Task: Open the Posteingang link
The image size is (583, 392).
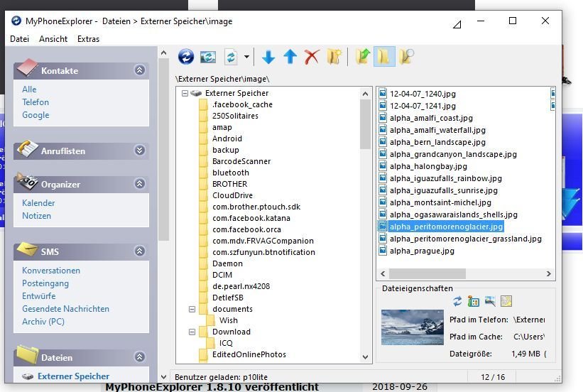Action: 45,283
